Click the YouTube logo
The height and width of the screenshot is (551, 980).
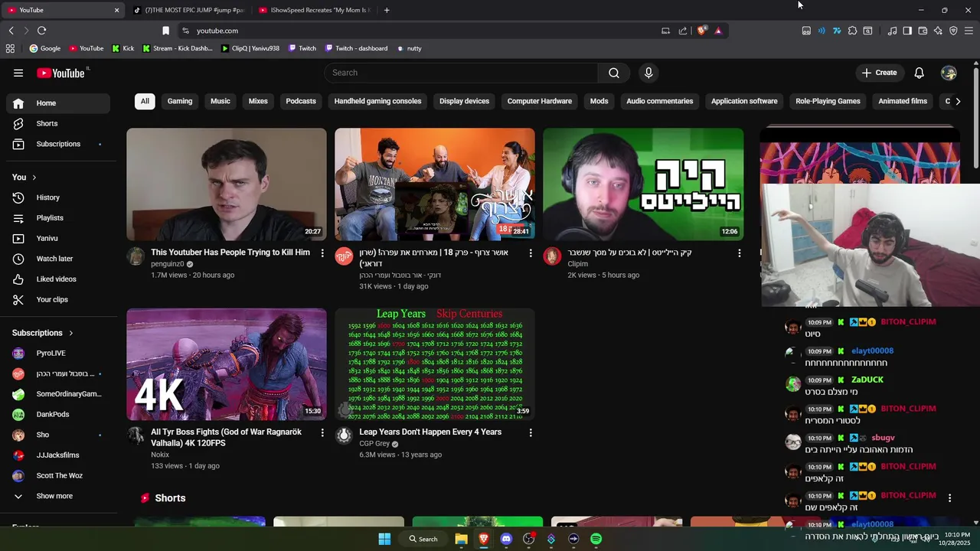point(60,73)
